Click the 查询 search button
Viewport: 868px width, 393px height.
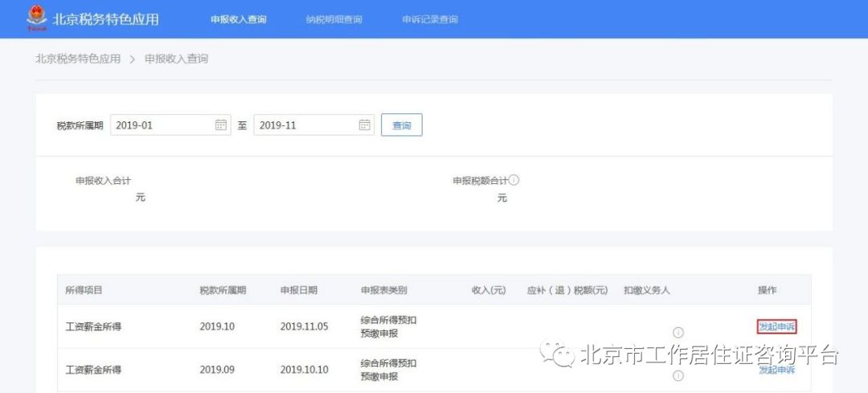click(x=402, y=125)
